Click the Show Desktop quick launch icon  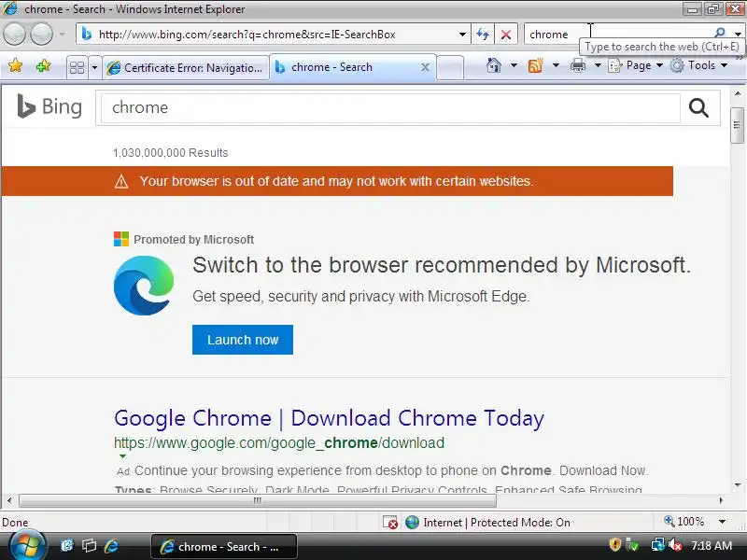[x=67, y=546]
